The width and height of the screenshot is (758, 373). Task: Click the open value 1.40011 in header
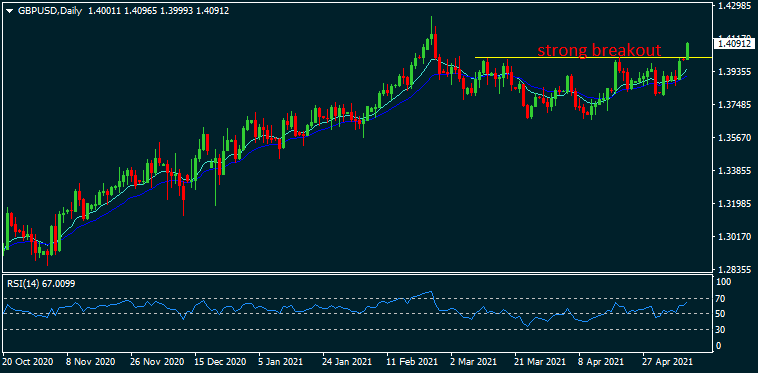[104, 11]
